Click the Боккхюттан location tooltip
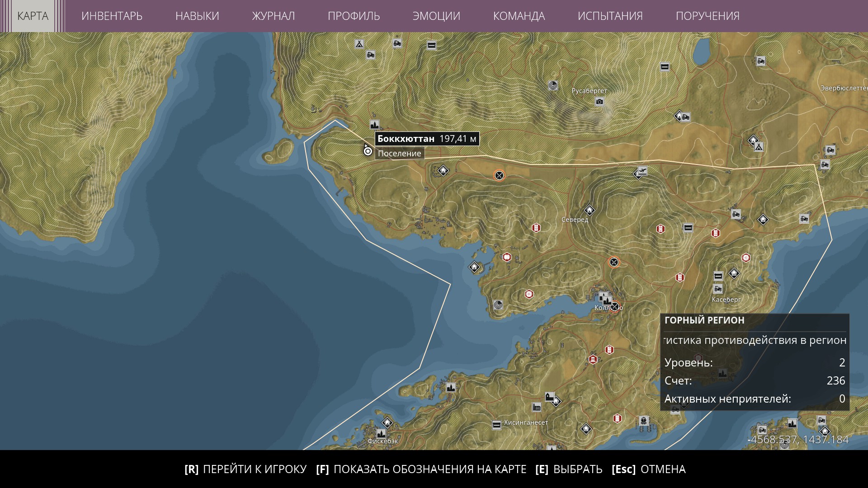The image size is (868, 488). 427,139
